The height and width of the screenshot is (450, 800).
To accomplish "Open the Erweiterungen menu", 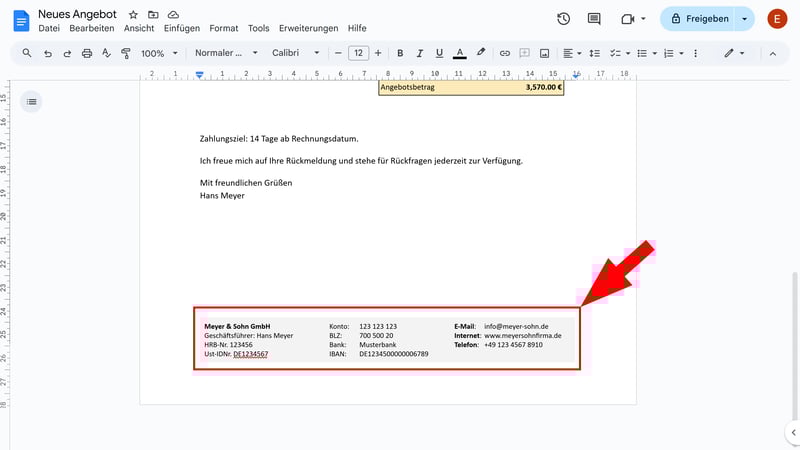I will click(x=308, y=29).
